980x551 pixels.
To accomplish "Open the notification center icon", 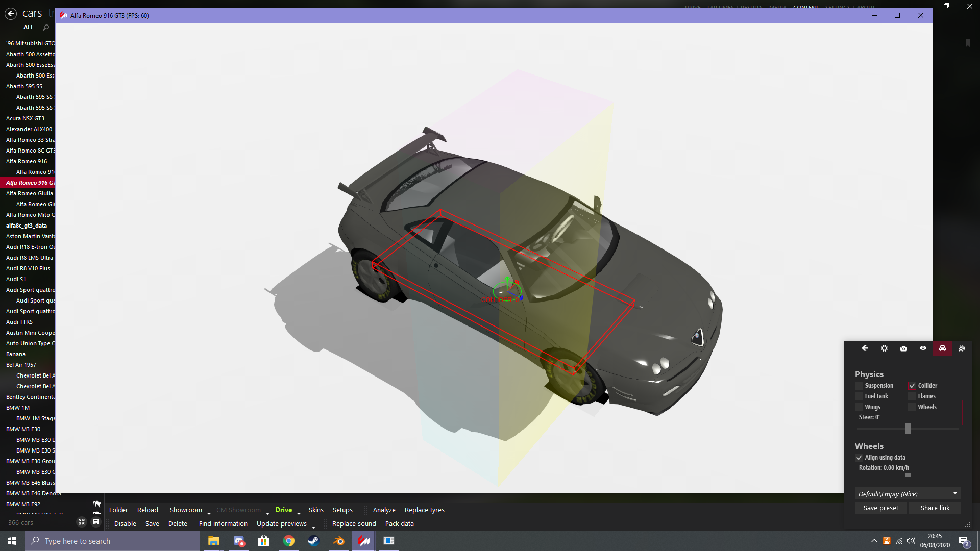I will click(x=964, y=541).
